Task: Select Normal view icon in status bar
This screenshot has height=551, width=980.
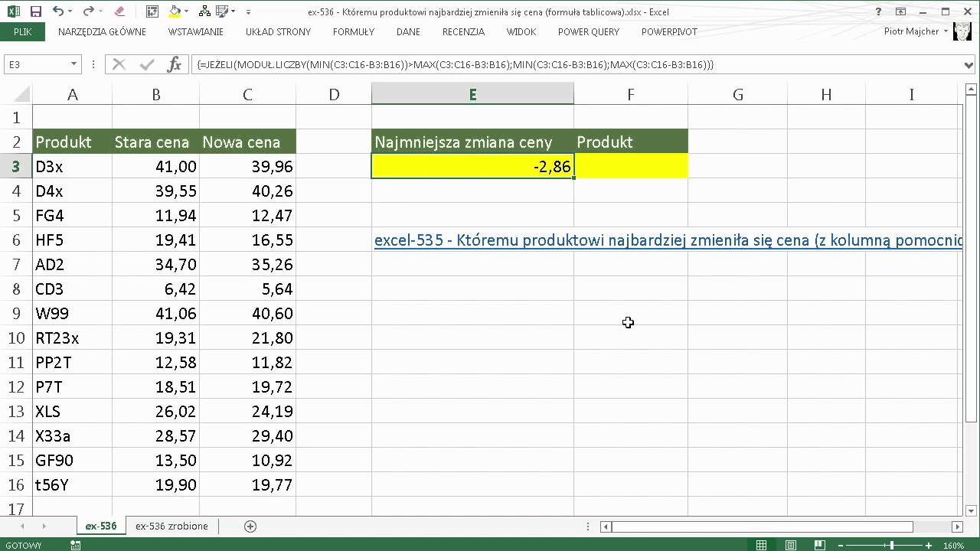Action: [x=761, y=545]
